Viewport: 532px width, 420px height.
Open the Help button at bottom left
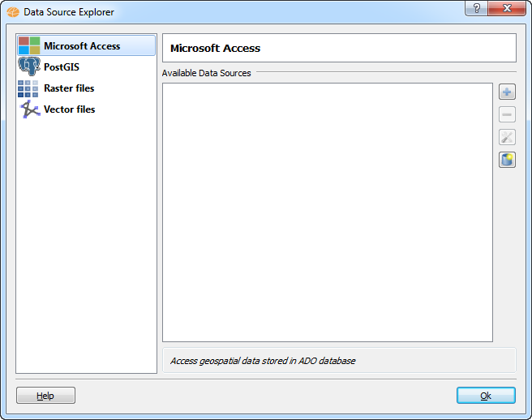coord(45,396)
